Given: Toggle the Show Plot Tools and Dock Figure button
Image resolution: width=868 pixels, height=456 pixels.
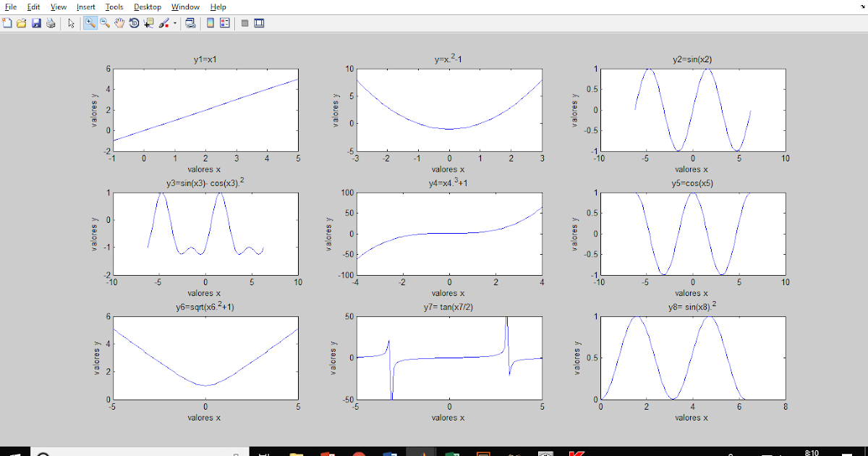Looking at the screenshot, I should click(259, 22).
